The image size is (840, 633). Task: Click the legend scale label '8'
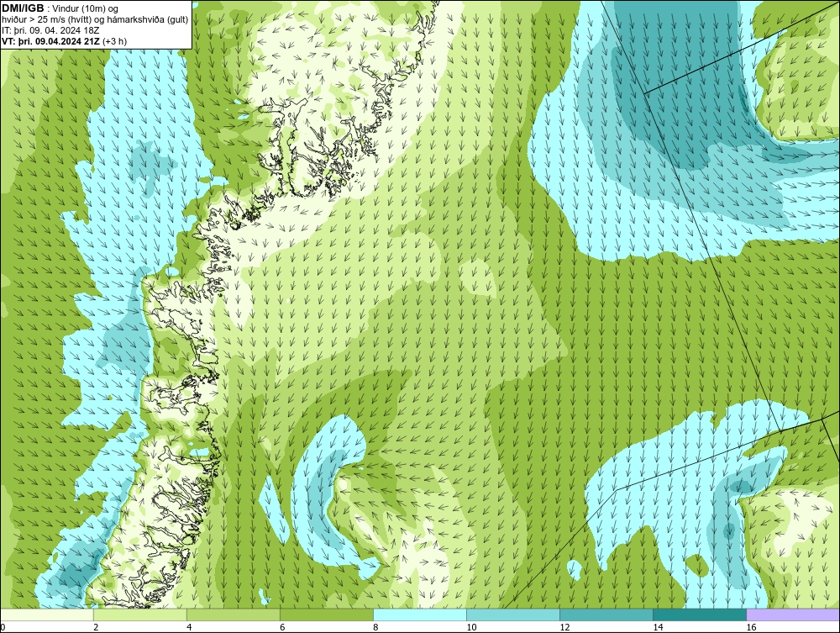coord(375,627)
